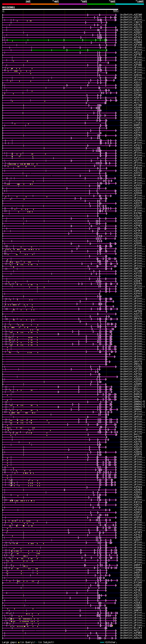Click hit label UniRef100_Q2UGY0

coord(131,93)
